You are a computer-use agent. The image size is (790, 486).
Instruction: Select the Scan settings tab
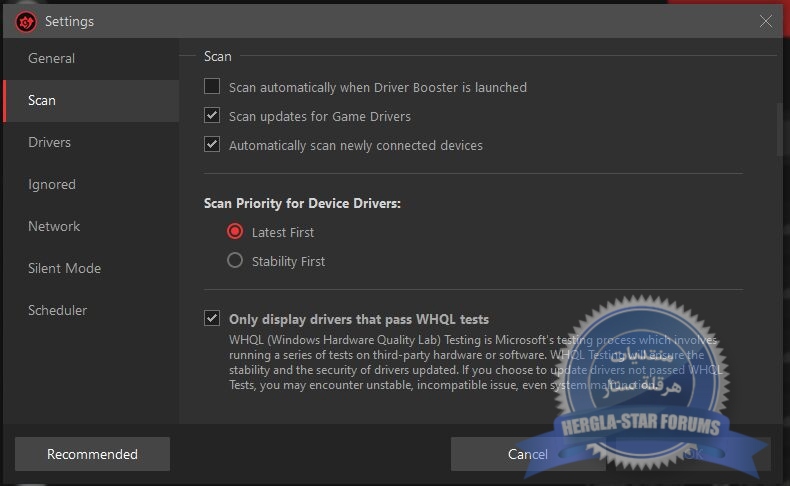click(91, 101)
